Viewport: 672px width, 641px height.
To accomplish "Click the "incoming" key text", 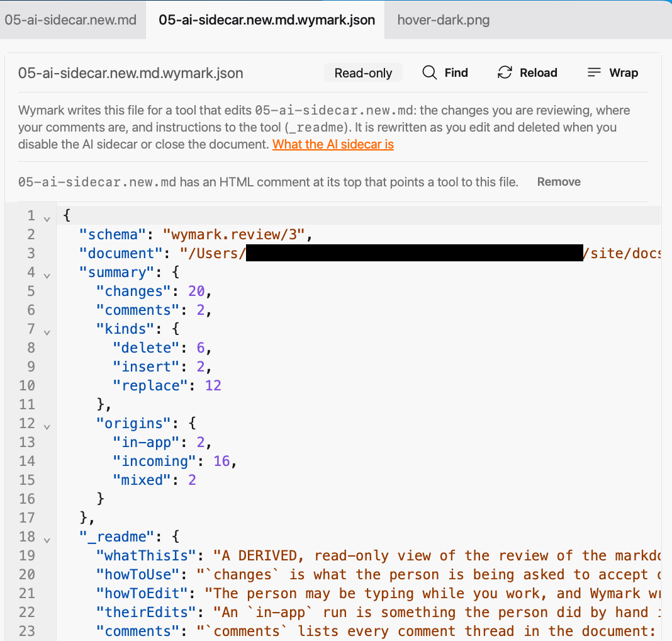I will click(x=155, y=460).
